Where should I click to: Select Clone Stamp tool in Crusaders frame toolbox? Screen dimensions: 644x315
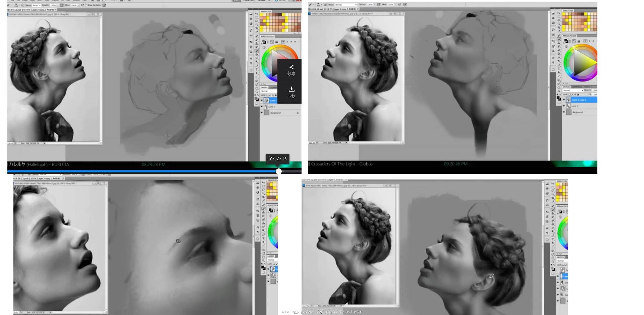point(559,43)
